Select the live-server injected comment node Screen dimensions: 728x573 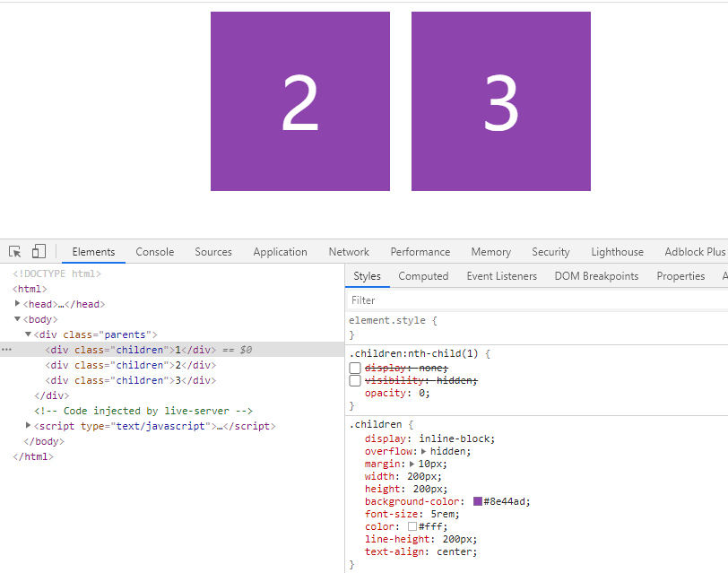pyautogui.click(x=143, y=411)
